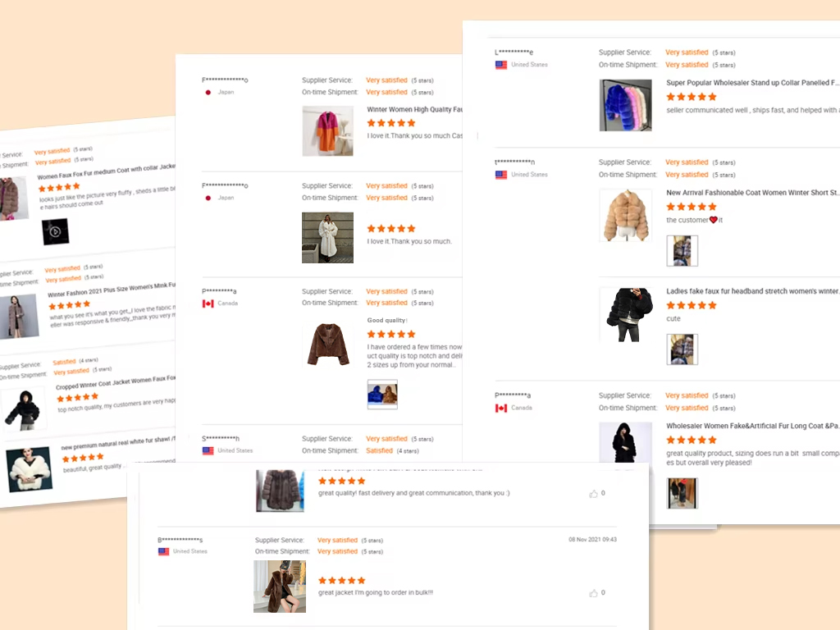Click the stars above 'I love it.Thank you so much.'
The image size is (840, 630).
coord(391,228)
